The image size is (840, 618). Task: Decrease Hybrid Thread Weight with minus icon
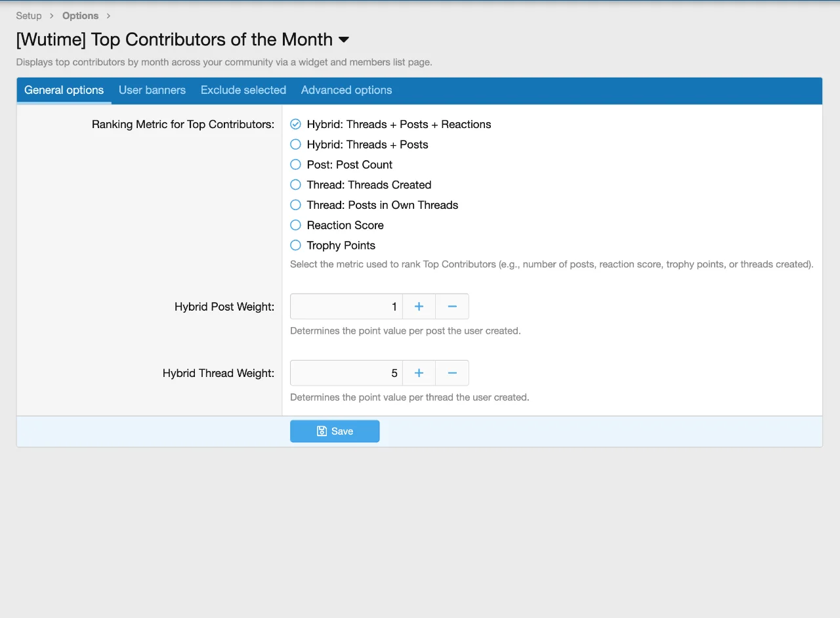click(x=452, y=373)
